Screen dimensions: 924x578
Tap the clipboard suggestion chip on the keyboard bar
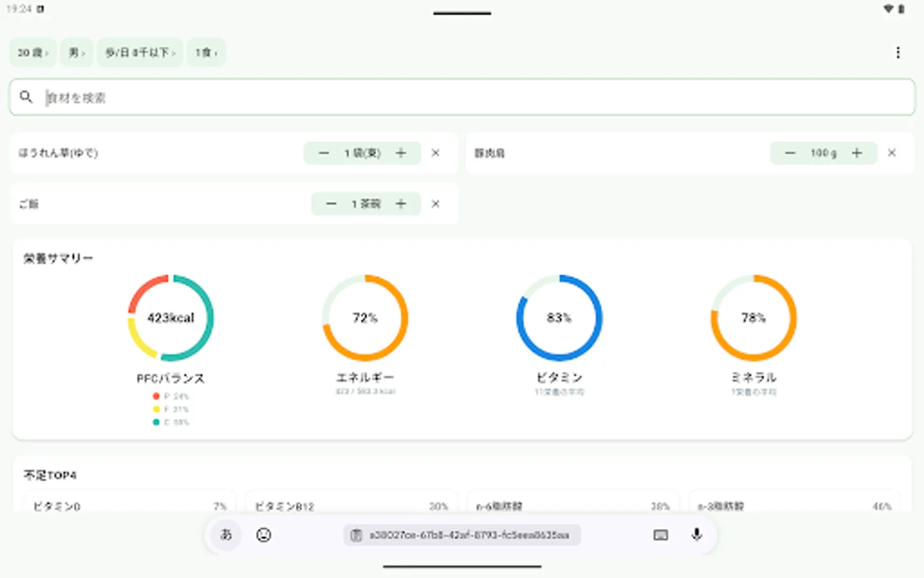click(x=461, y=535)
